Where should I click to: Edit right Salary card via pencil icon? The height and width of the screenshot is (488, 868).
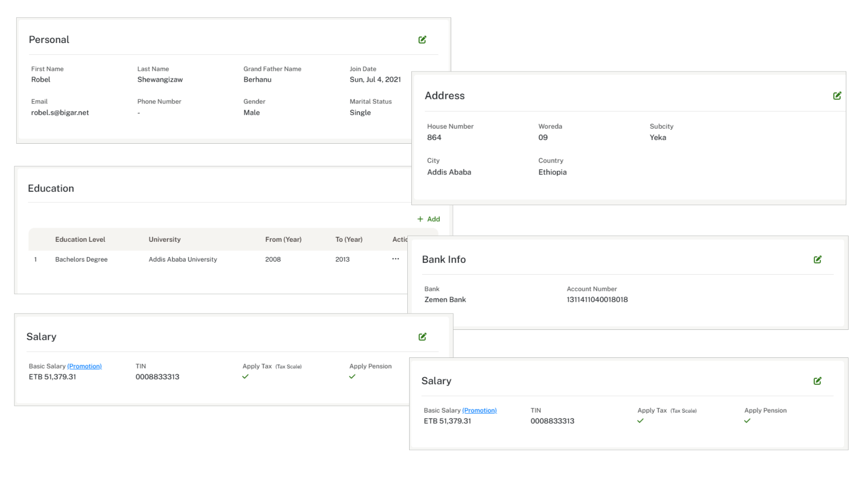click(817, 381)
